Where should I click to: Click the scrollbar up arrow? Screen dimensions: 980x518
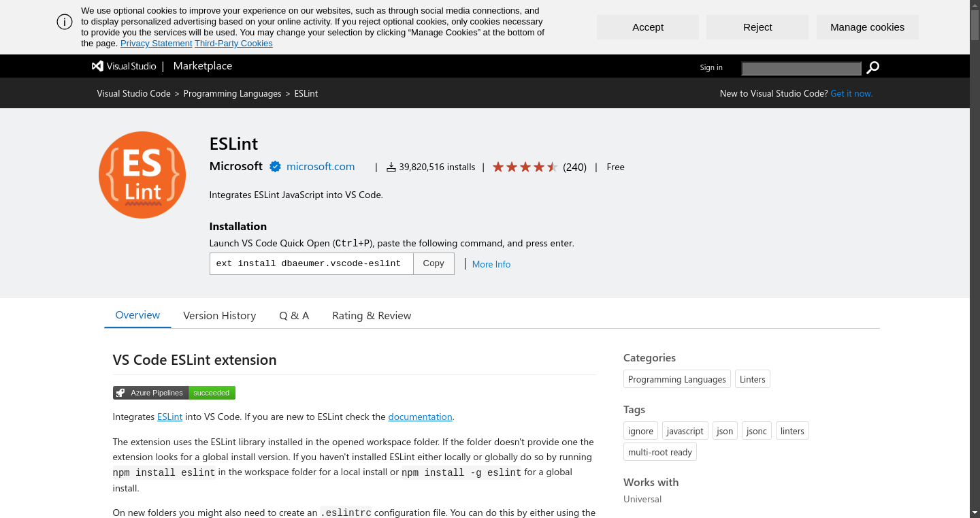pyautogui.click(x=975, y=5)
